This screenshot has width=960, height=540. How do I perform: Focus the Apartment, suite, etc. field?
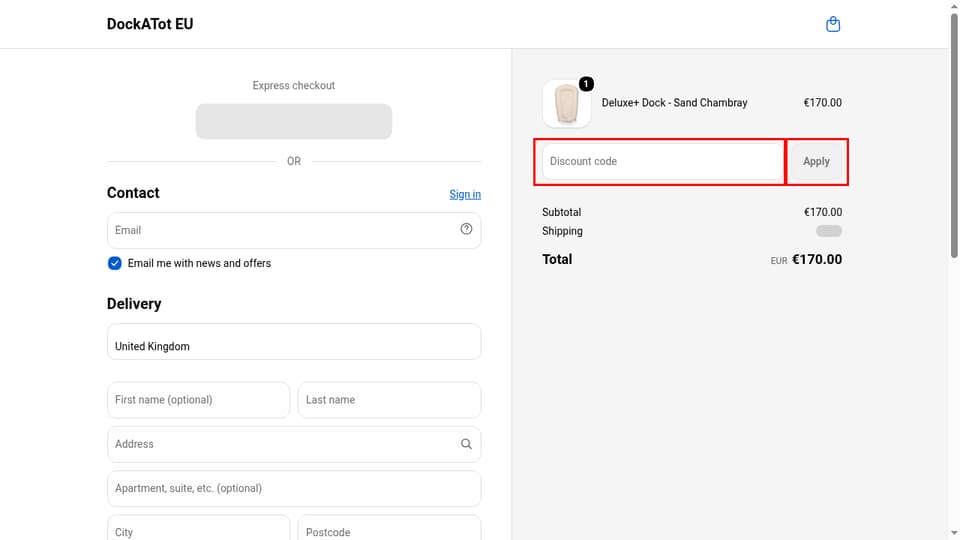coord(294,489)
